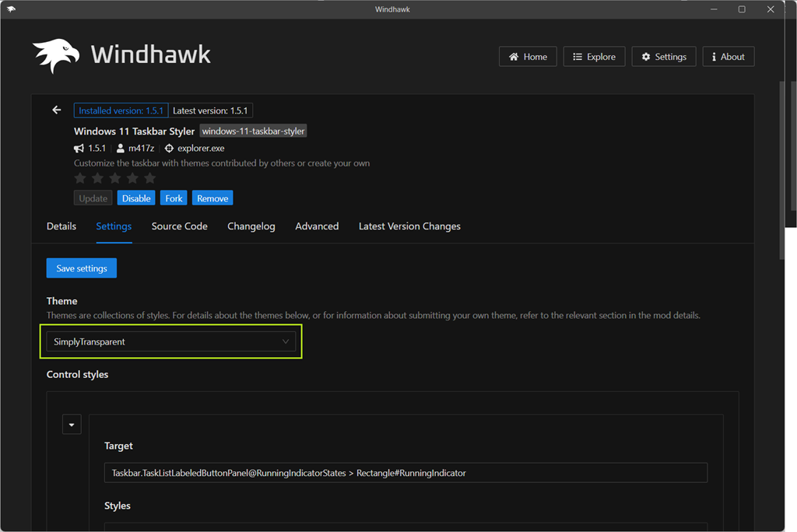Screen dimensions: 797x532
Task: Switch to the Source Code tab
Action: (179, 226)
